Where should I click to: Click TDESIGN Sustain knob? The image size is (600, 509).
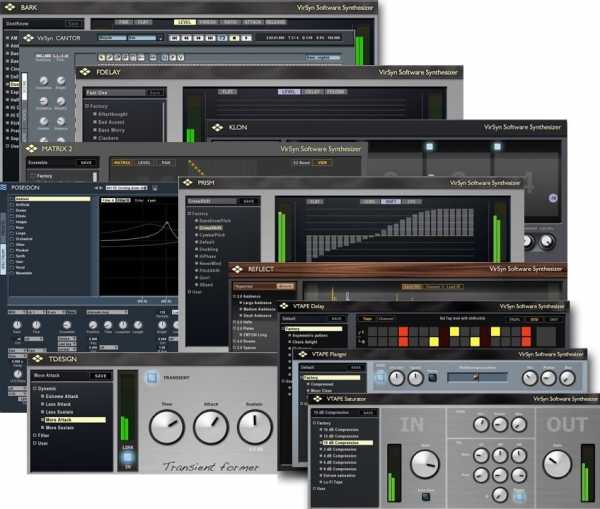[255, 427]
